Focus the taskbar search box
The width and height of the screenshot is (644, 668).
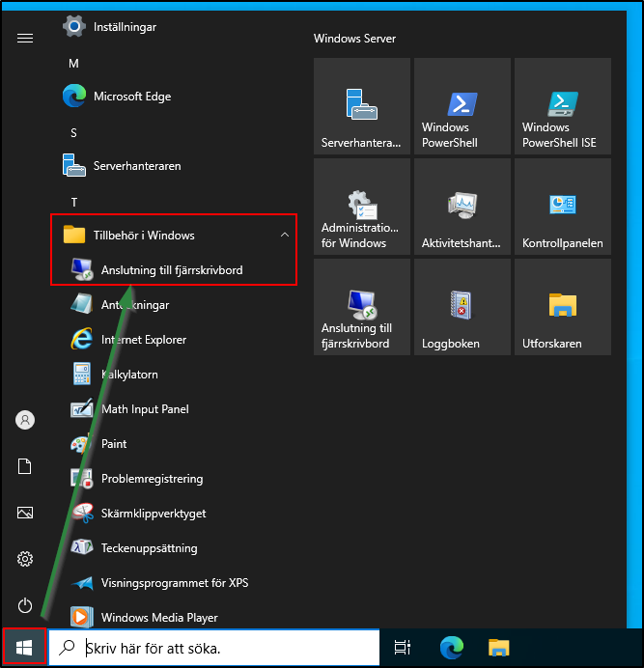click(214, 648)
